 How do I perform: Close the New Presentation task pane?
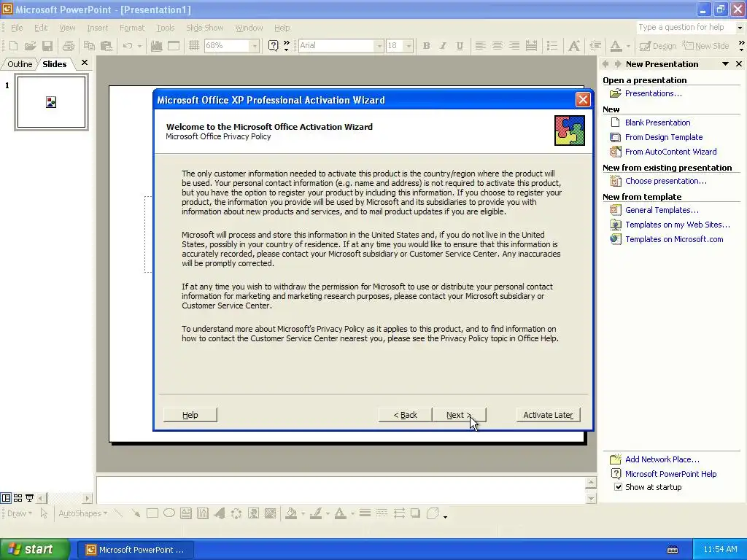click(x=739, y=64)
